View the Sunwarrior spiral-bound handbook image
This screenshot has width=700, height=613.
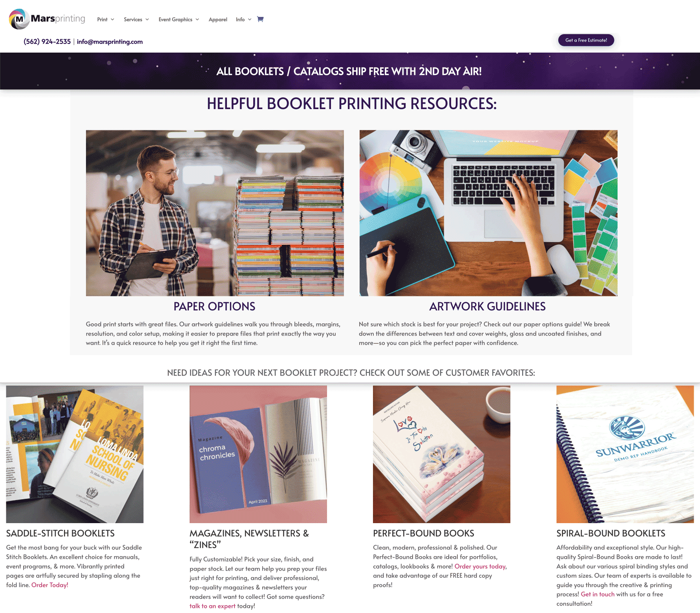coord(625,454)
